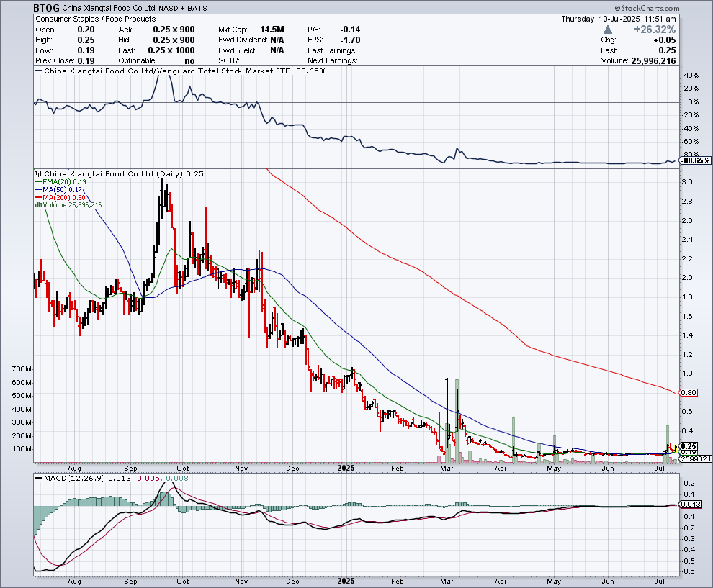Click the Chg +0.05 value
This screenshot has width=713, height=588.
pos(665,40)
